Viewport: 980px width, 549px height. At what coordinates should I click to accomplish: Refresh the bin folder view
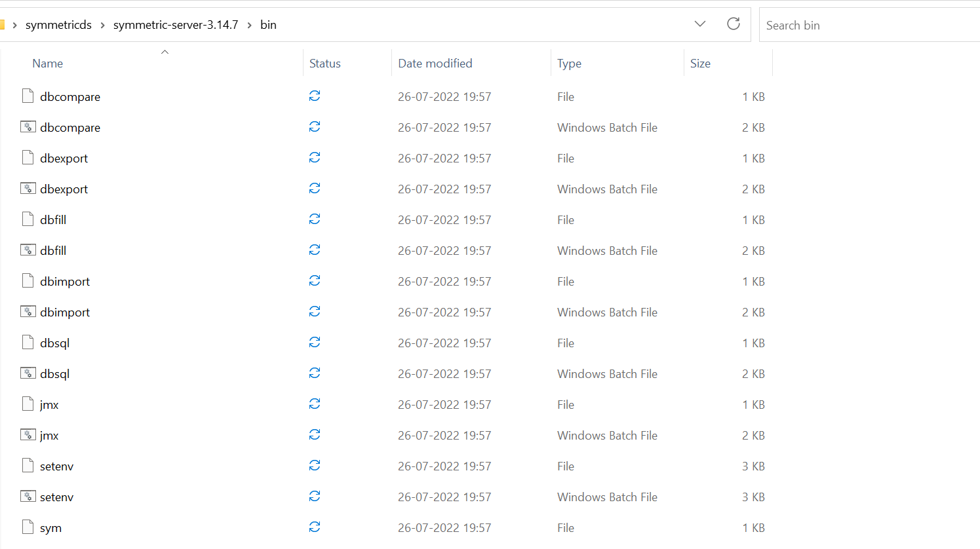tap(734, 24)
